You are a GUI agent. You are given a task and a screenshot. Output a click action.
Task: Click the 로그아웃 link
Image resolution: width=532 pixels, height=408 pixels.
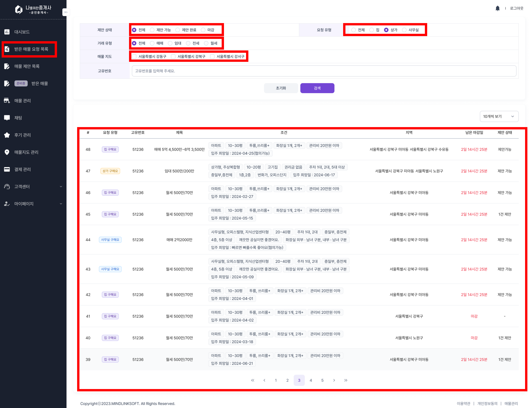[x=517, y=8]
